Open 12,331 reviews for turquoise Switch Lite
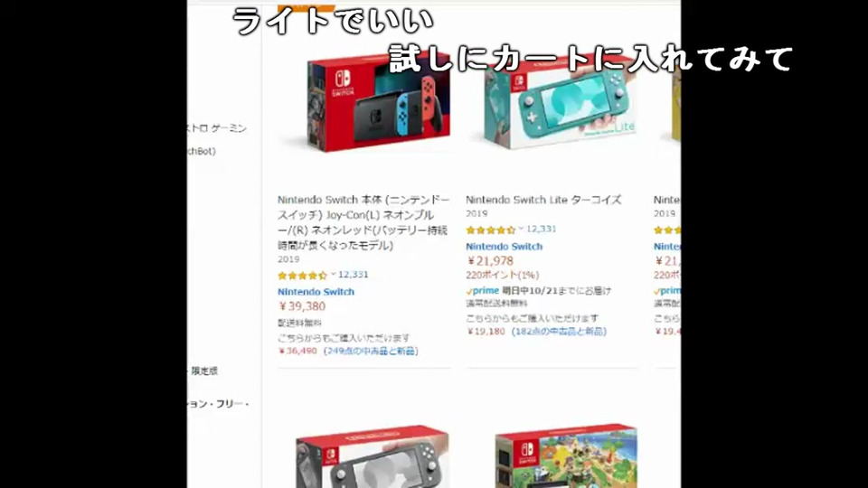 point(541,229)
